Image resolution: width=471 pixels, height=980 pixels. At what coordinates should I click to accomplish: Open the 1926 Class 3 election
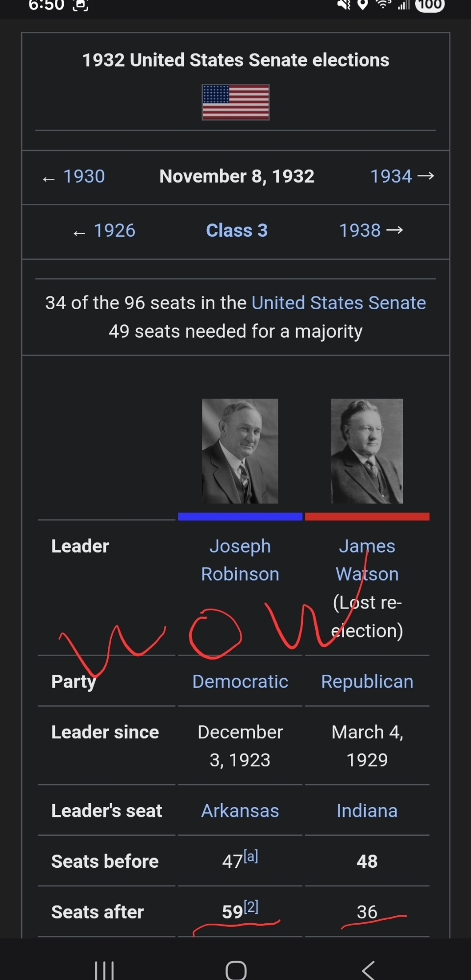(114, 230)
